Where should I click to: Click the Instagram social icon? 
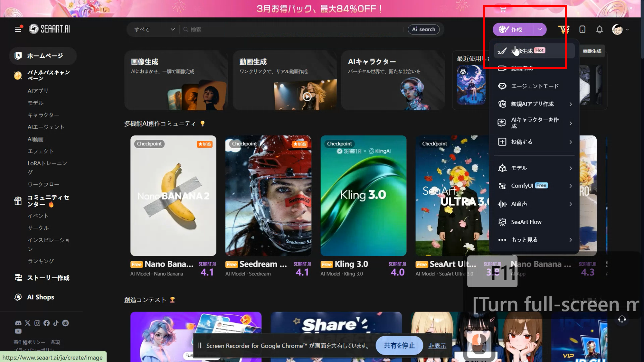(x=37, y=323)
